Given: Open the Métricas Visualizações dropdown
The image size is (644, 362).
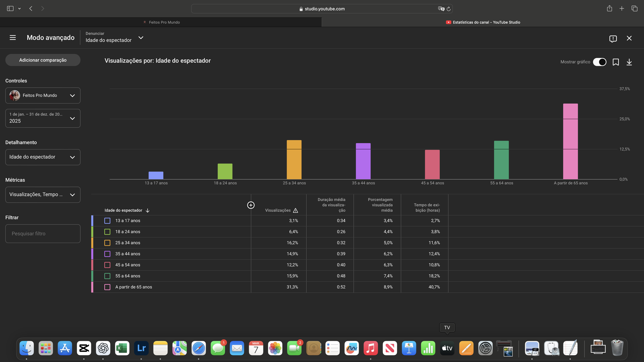Looking at the screenshot, I should coord(43,195).
